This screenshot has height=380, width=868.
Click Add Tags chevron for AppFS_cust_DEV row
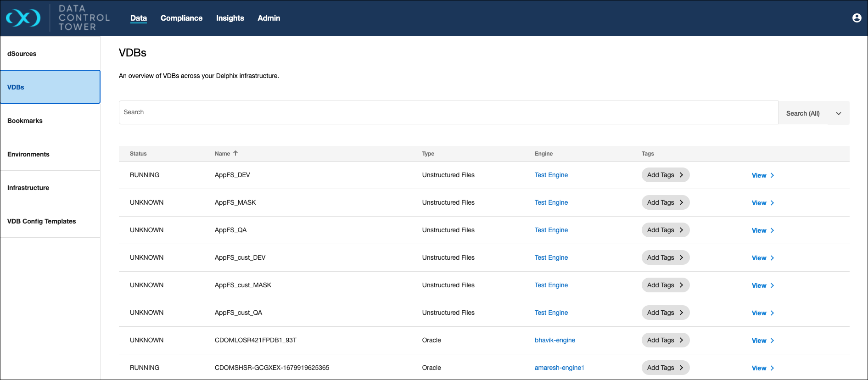(681, 257)
